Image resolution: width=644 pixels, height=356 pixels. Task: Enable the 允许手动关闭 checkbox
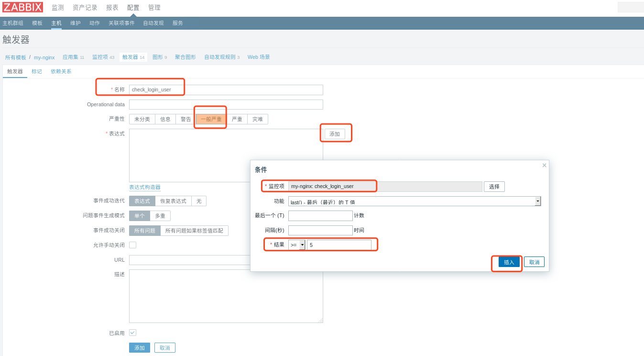tap(132, 245)
